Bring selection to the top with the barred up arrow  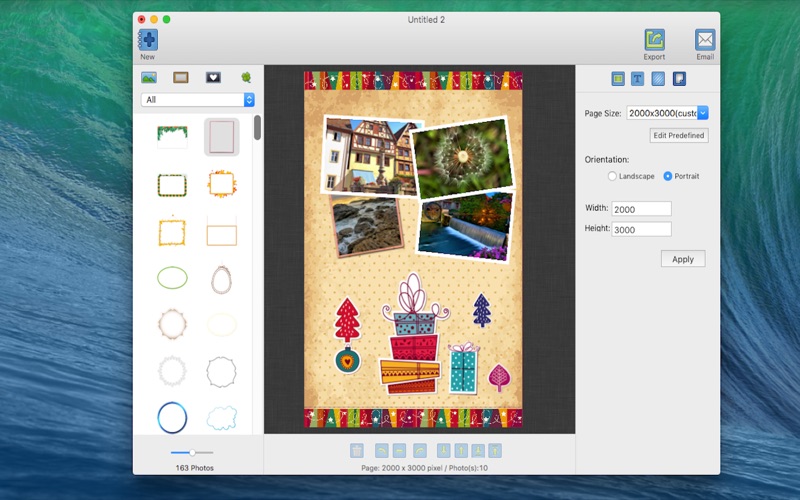click(x=495, y=451)
